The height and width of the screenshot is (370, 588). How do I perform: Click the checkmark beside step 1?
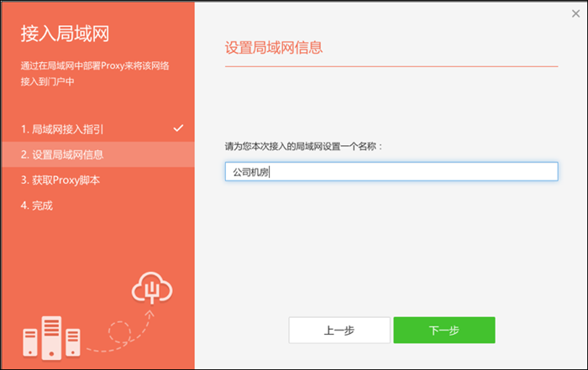pos(178,128)
